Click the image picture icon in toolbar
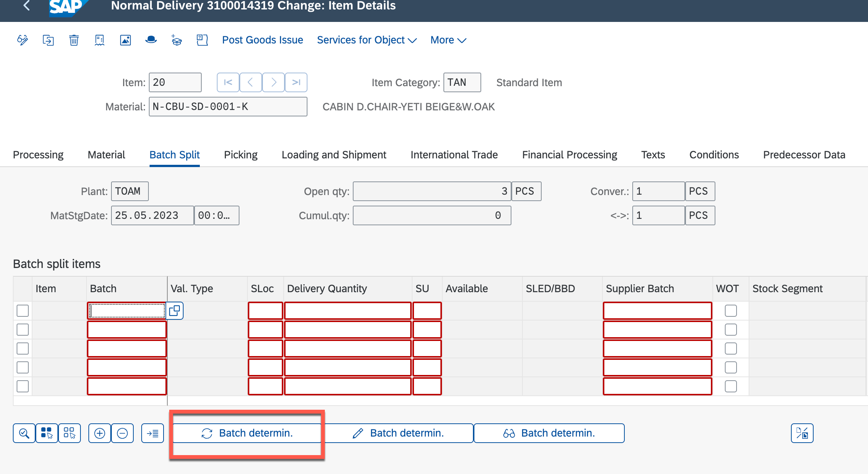Screen dimensions: 868x474 [125, 40]
